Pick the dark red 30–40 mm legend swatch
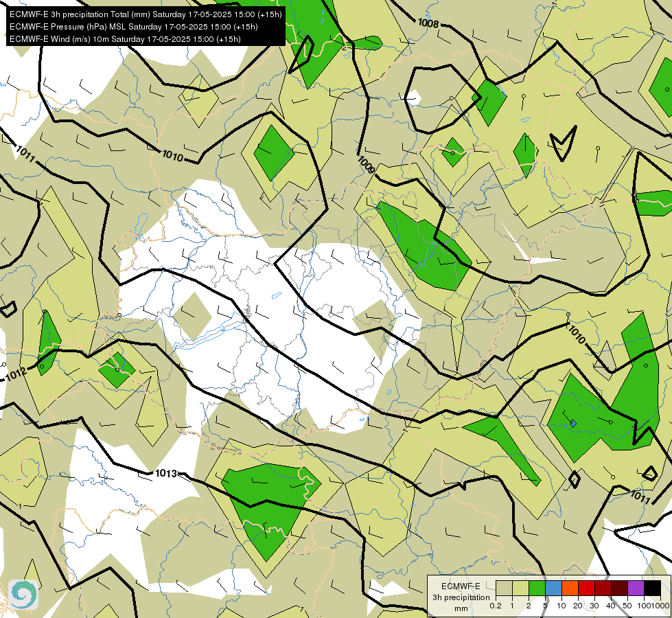This screenshot has height=618, width=672. [x=603, y=588]
